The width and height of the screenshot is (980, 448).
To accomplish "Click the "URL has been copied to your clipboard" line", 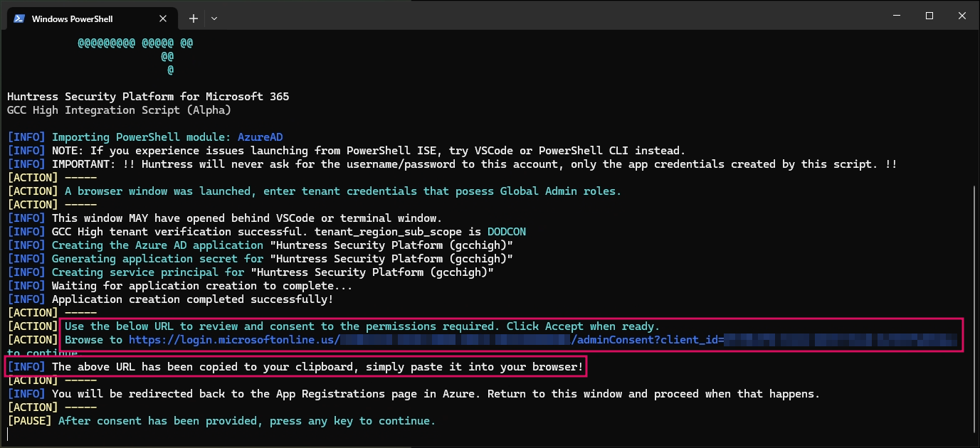I will click(295, 367).
